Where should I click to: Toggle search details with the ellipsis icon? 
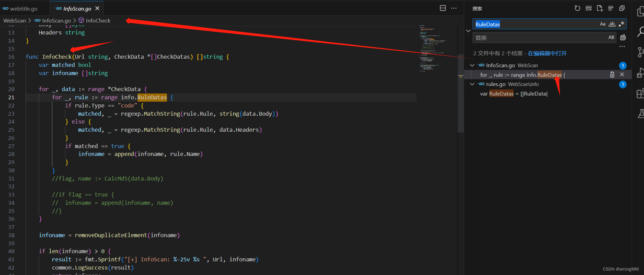622,46
